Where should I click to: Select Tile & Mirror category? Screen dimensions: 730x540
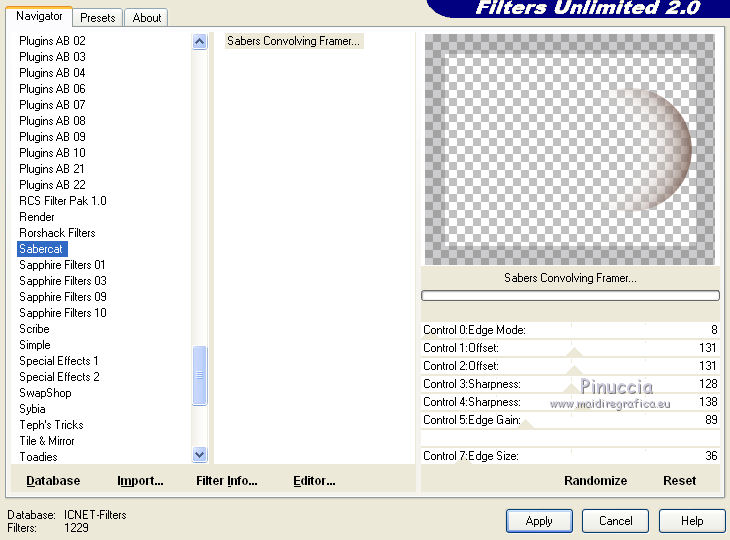point(47,441)
